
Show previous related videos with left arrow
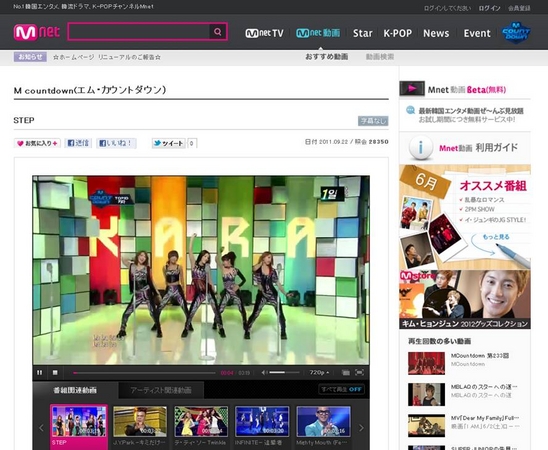point(41,428)
